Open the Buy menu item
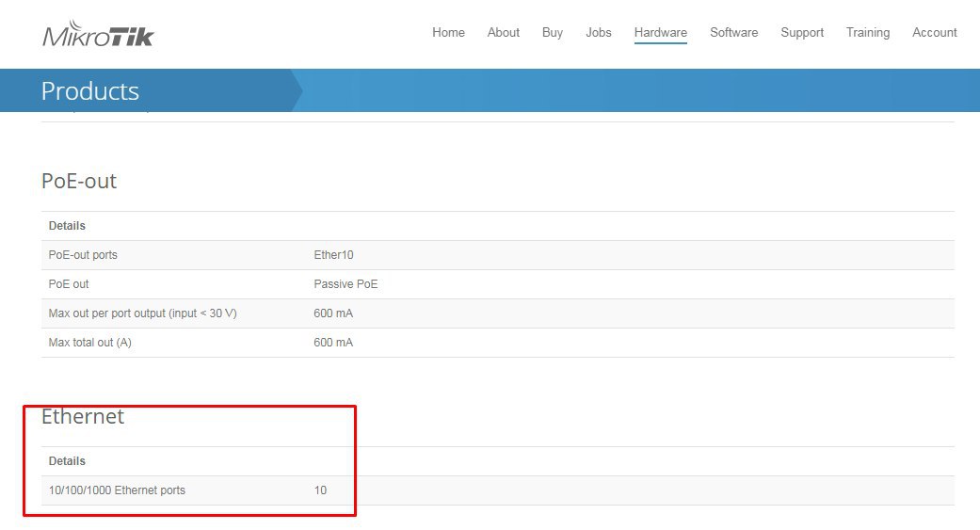Image resolution: width=980 pixels, height=530 pixels. tap(553, 33)
